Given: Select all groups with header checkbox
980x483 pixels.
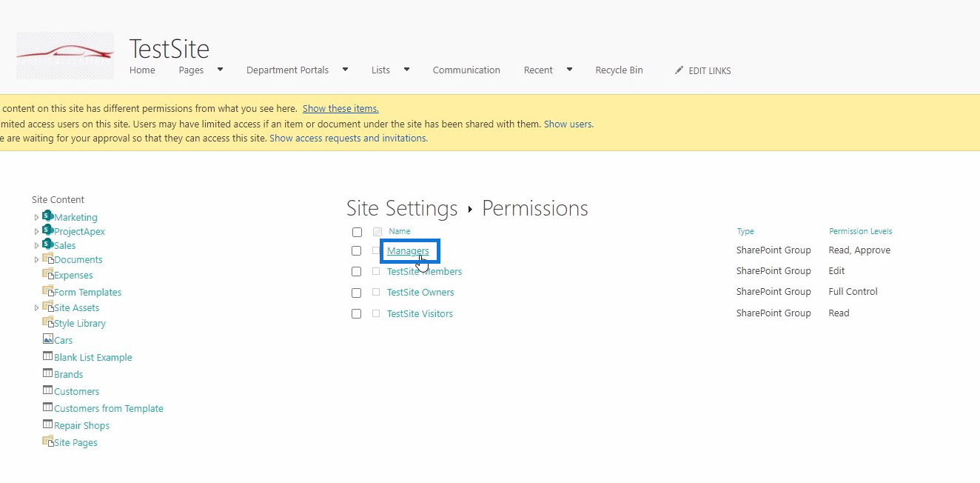Looking at the screenshot, I should [x=357, y=232].
